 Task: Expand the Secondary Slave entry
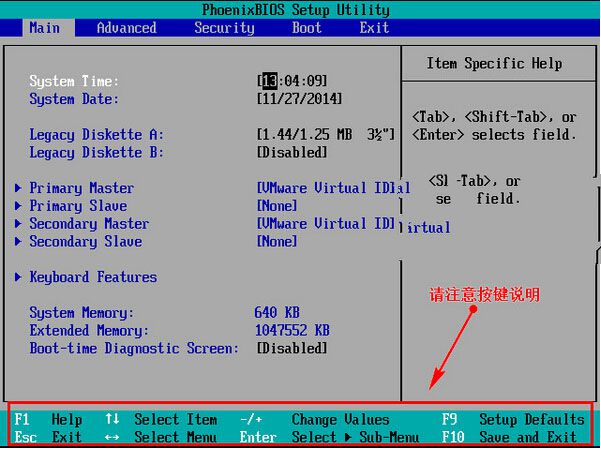coord(85,242)
